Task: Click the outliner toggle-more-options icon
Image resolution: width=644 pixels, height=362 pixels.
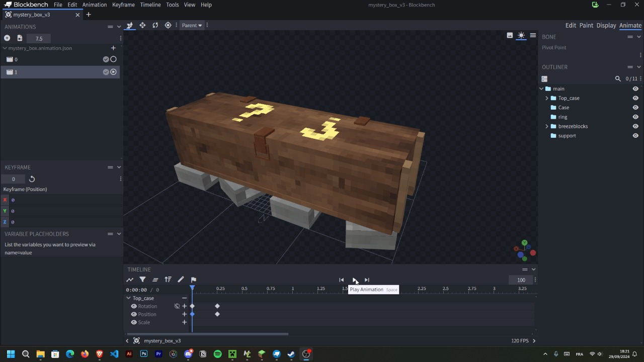Action: tap(544, 79)
